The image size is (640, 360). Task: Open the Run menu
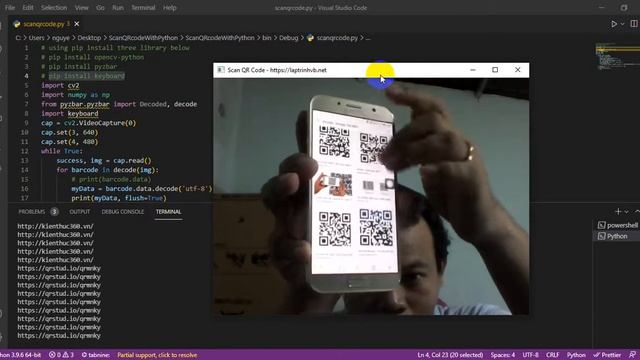118,7
